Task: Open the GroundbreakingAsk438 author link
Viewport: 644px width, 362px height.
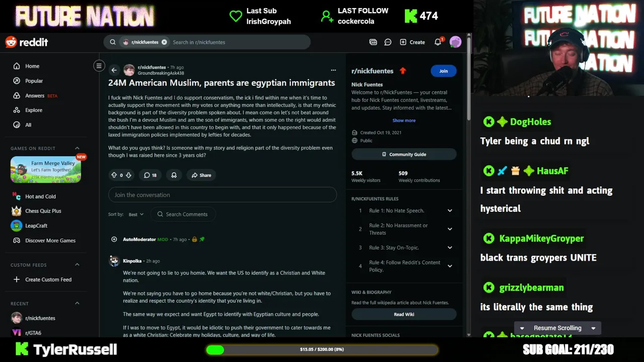Action: click(x=161, y=73)
